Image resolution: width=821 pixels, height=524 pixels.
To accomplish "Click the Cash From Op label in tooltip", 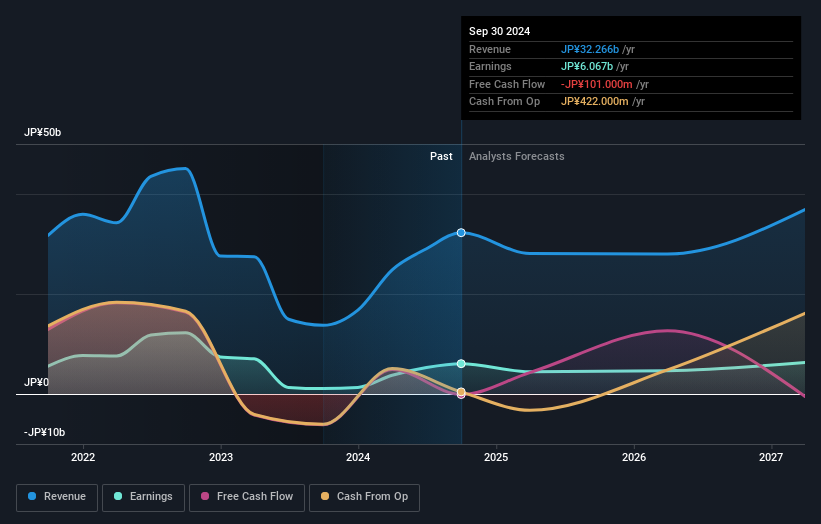I will pyautogui.click(x=504, y=102).
